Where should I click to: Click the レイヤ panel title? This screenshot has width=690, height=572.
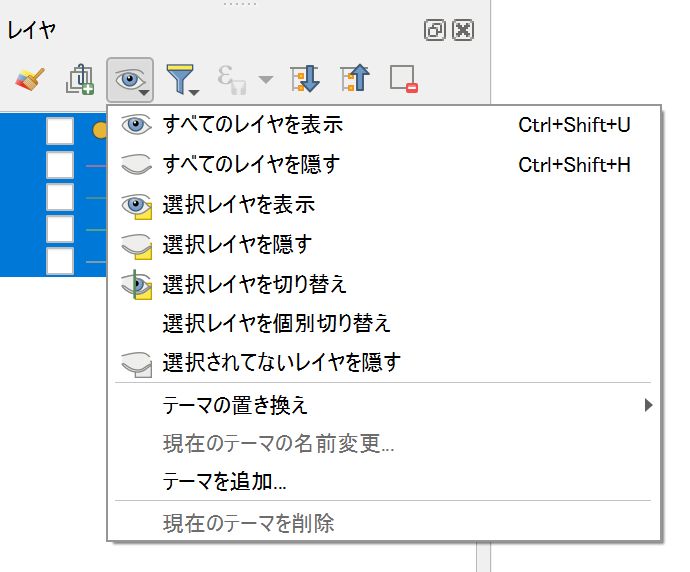tap(32, 31)
